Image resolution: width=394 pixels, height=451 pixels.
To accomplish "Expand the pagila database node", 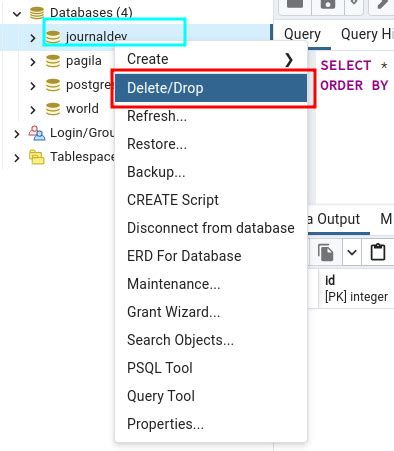I will (x=33, y=62).
